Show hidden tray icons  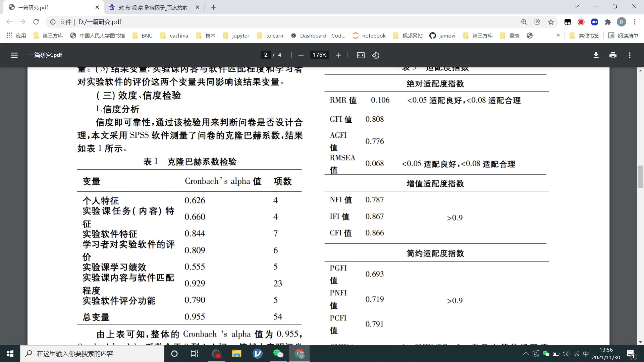(526, 354)
